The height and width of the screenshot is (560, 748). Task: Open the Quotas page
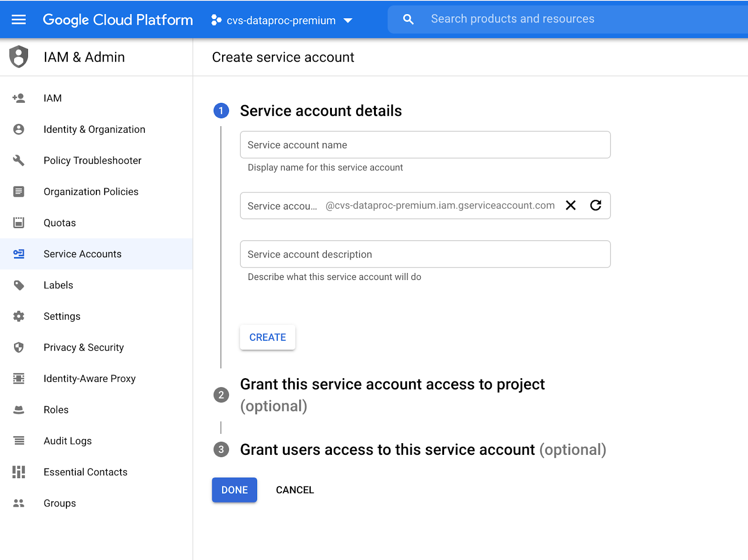(96, 223)
